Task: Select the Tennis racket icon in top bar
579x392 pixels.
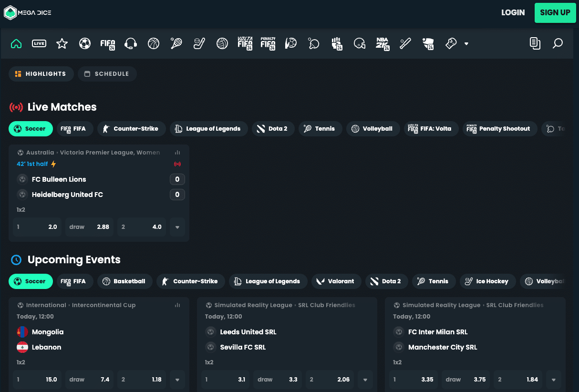Action: tap(176, 44)
